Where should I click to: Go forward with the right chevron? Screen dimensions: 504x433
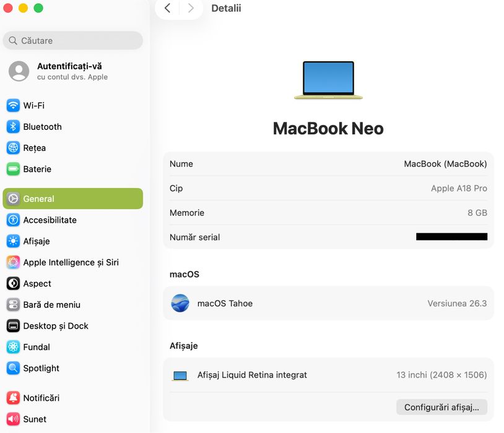[191, 8]
